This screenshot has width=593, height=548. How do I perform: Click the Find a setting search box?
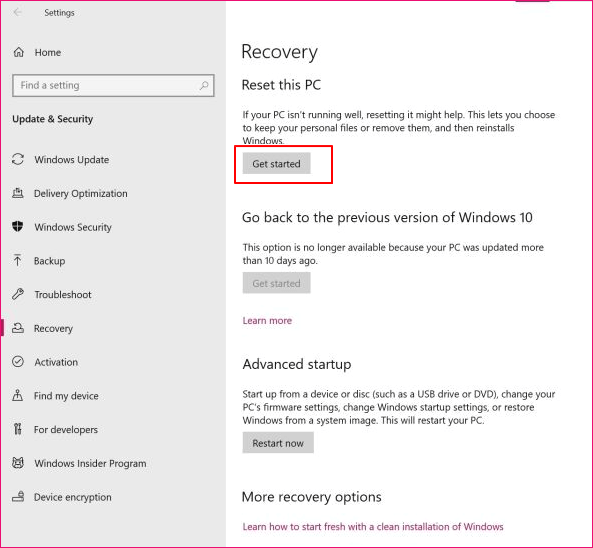coord(113,85)
